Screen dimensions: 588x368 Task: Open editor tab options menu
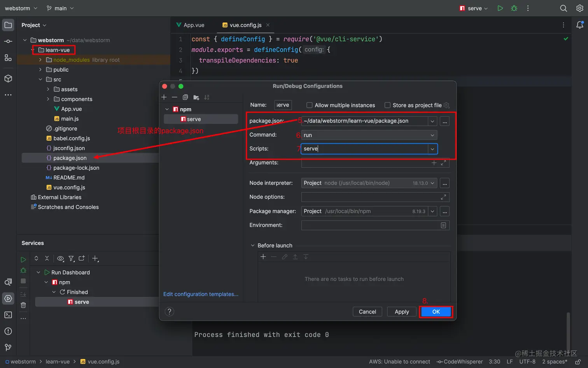click(563, 25)
